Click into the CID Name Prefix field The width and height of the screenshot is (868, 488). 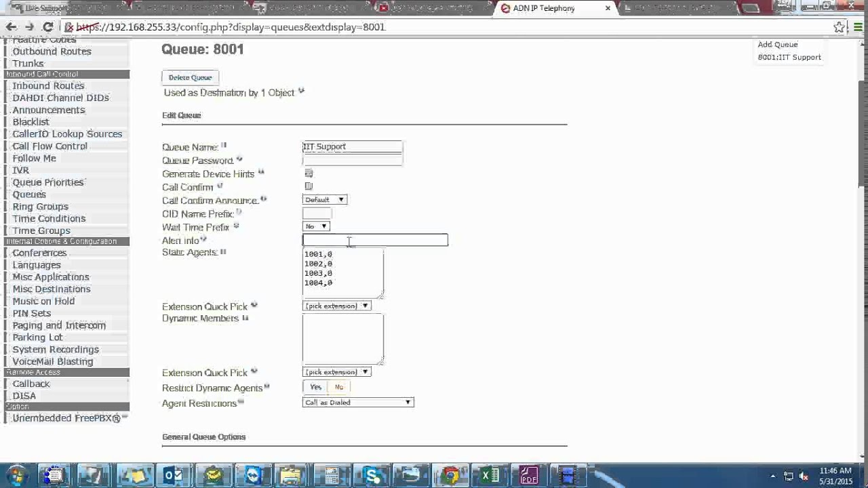(317, 213)
